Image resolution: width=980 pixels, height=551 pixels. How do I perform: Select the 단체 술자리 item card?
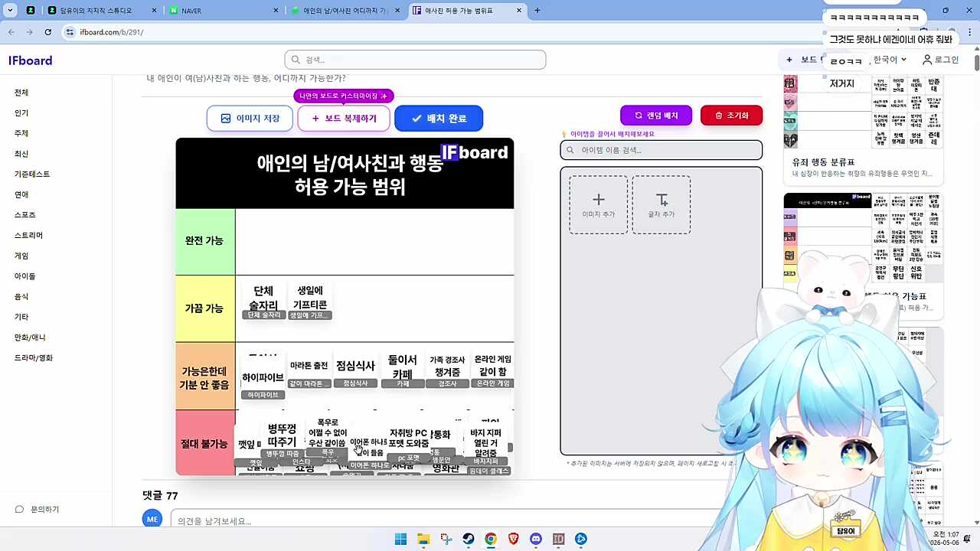point(263,301)
